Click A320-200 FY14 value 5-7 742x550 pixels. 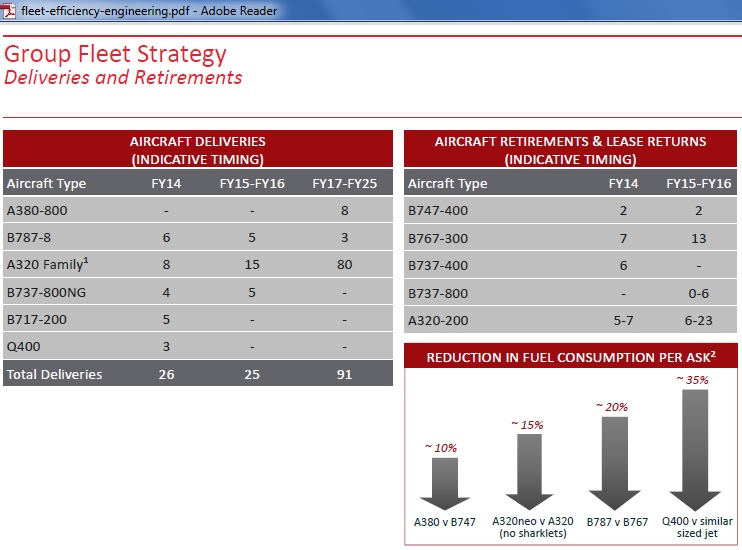[623, 320]
